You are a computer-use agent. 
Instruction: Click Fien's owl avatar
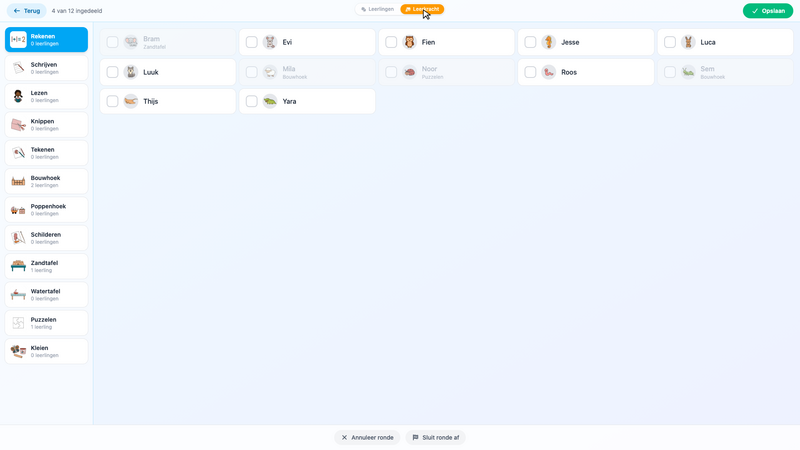pyautogui.click(x=409, y=42)
